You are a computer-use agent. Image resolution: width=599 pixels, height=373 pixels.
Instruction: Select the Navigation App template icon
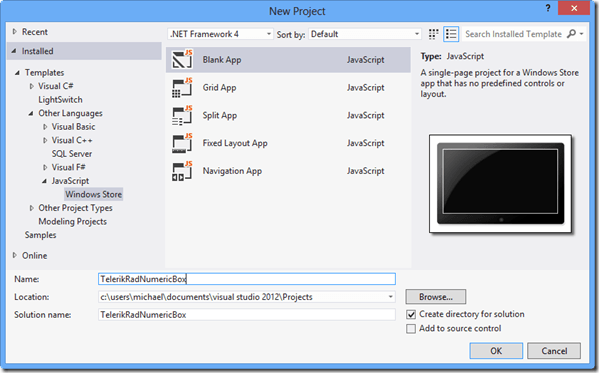[182, 171]
